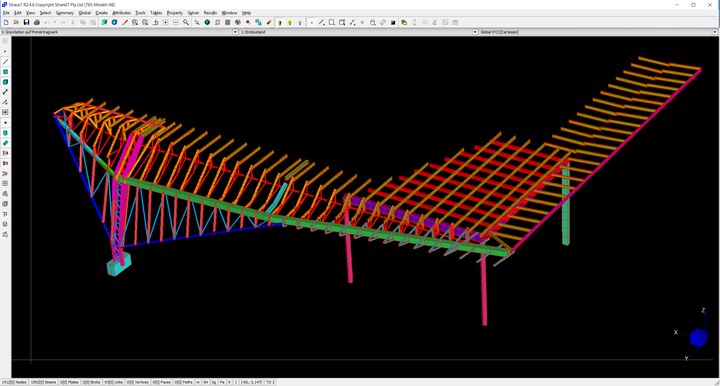Open the File menu
The image size is (720, 386).
[6, 13]
